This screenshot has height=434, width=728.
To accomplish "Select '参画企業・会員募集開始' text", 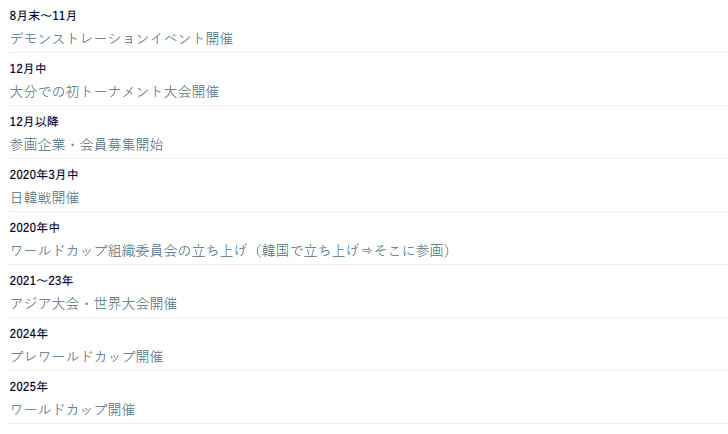I will click(86, 144).
